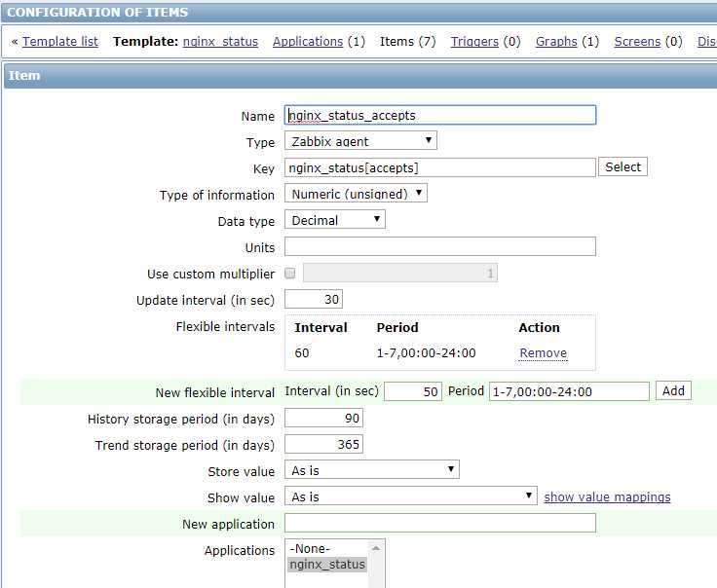Remove the flexible interval 60 row

(x=544, y=352)
